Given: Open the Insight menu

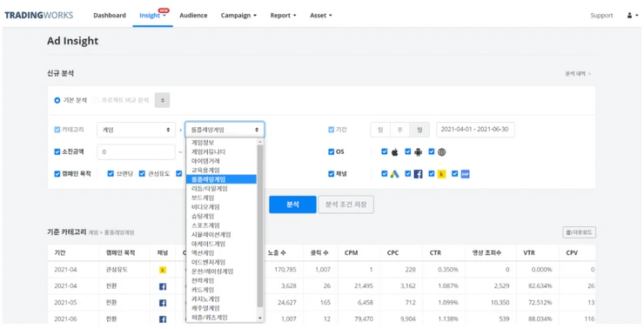Looking at the screenshot, I should pyautogui.click(x=152, y=16).
